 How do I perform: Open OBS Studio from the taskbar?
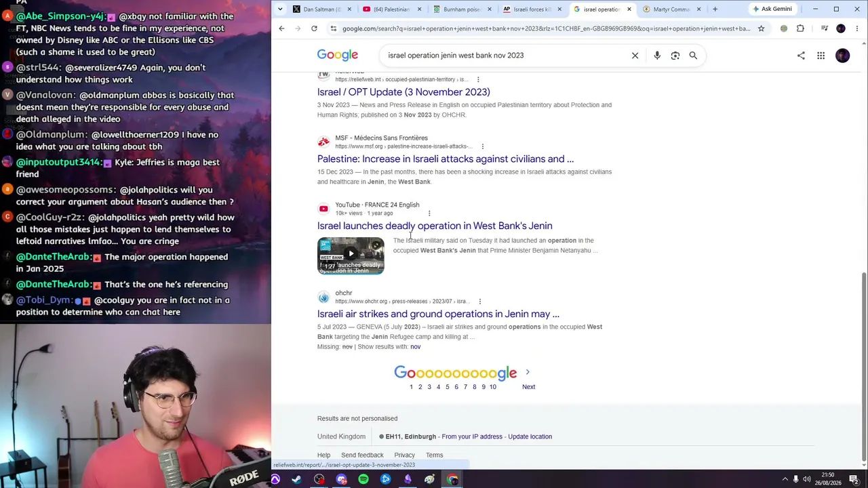tap(319, 480)
